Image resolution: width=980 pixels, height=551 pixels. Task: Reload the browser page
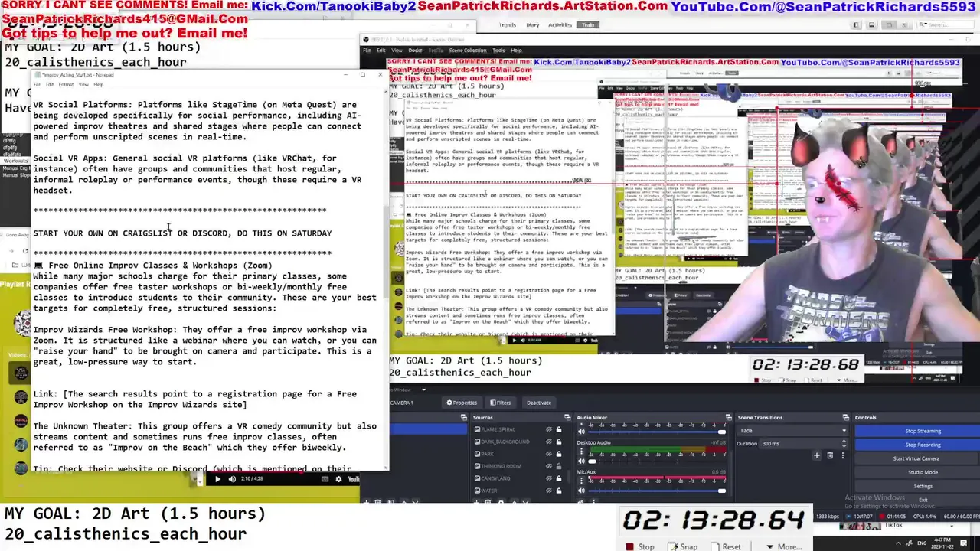pyautogui.click(x=25, y=251)
